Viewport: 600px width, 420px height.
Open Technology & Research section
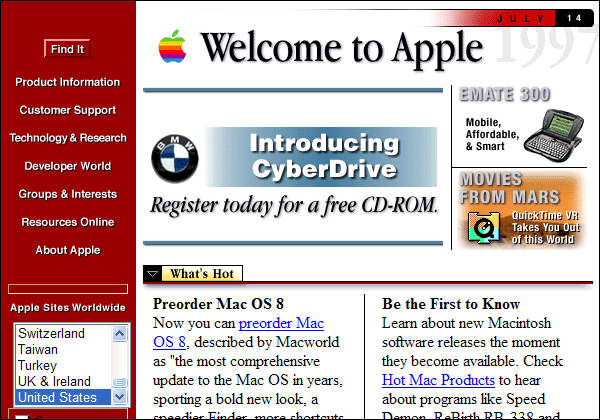tap(67, 138)
